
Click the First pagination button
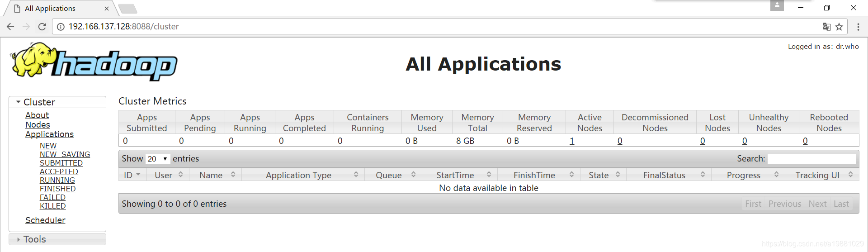[753, 204]
